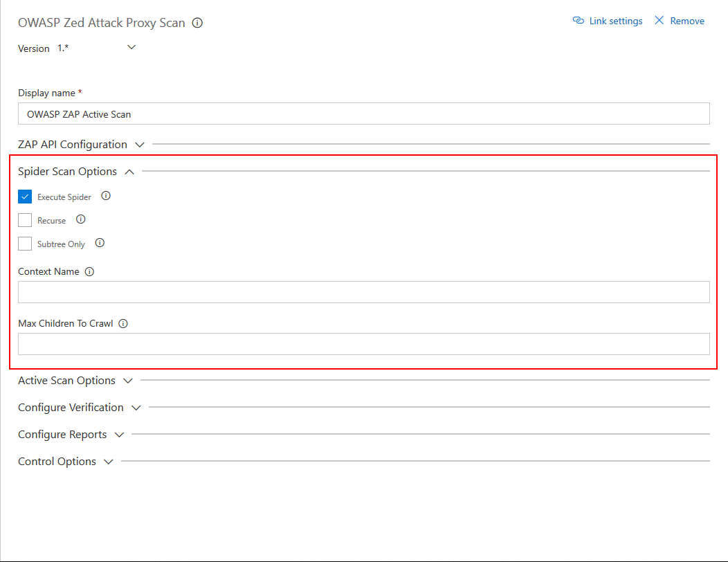
Task: Show info for Context Name field
Action: point(89,272)
